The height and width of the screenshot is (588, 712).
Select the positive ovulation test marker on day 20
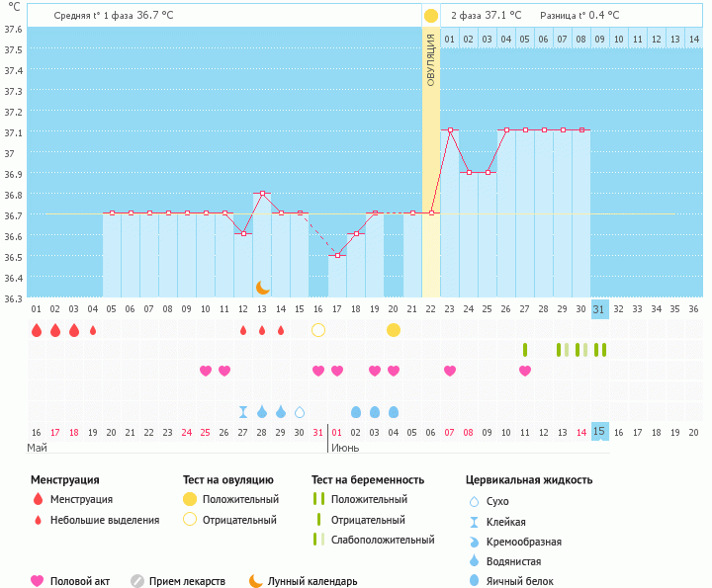[394, 330]
